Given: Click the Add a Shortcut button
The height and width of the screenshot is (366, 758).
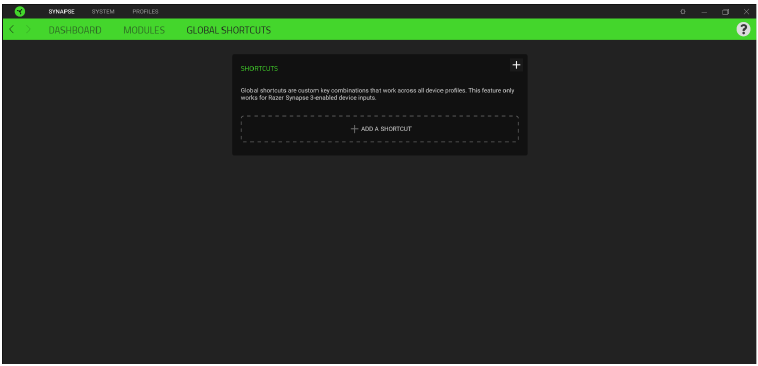Looking at the screenshot, I should coord(380,129).
